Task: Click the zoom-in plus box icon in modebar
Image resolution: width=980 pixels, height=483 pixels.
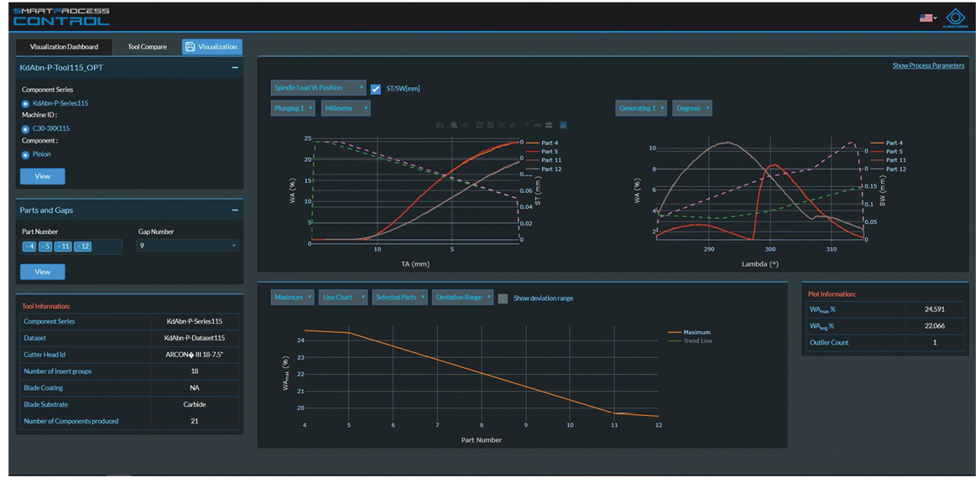Action: pyautogui.click(x=480, y=126)
